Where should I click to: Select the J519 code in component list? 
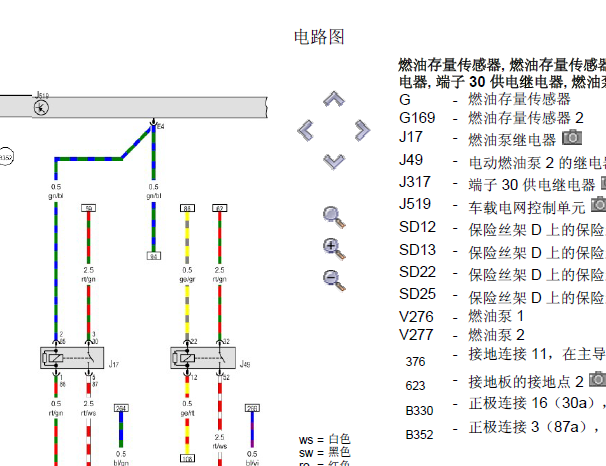tap(415, 204)
